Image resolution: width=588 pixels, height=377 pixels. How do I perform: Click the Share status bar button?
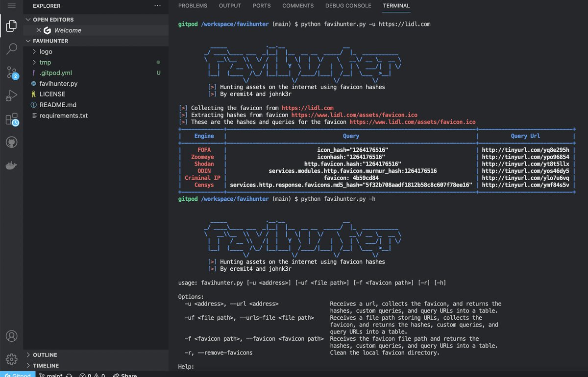124,375
